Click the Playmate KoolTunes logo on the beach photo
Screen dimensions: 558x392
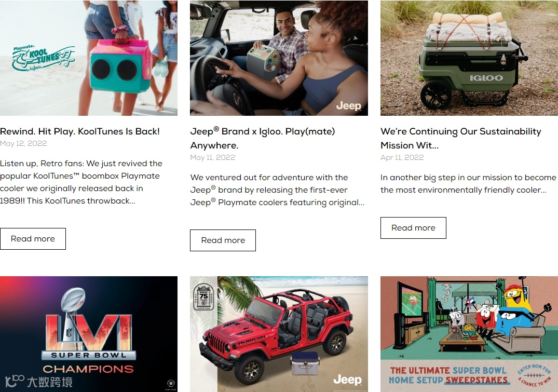(44, 58)
